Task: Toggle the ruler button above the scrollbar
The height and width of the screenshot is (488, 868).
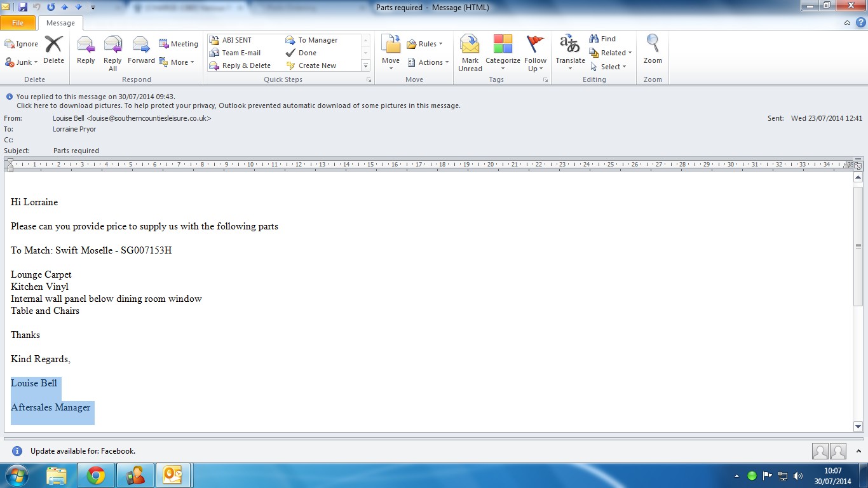Action: click(858, 165)
